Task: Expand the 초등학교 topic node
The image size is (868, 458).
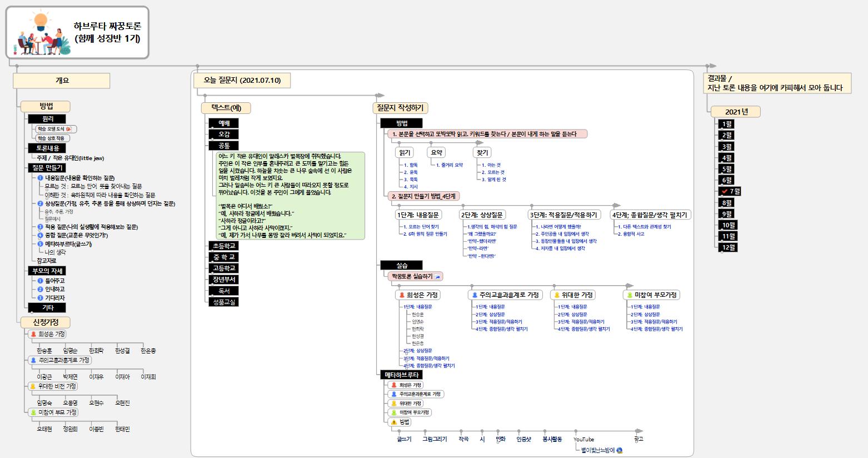Action: click(x=223, y=246)
